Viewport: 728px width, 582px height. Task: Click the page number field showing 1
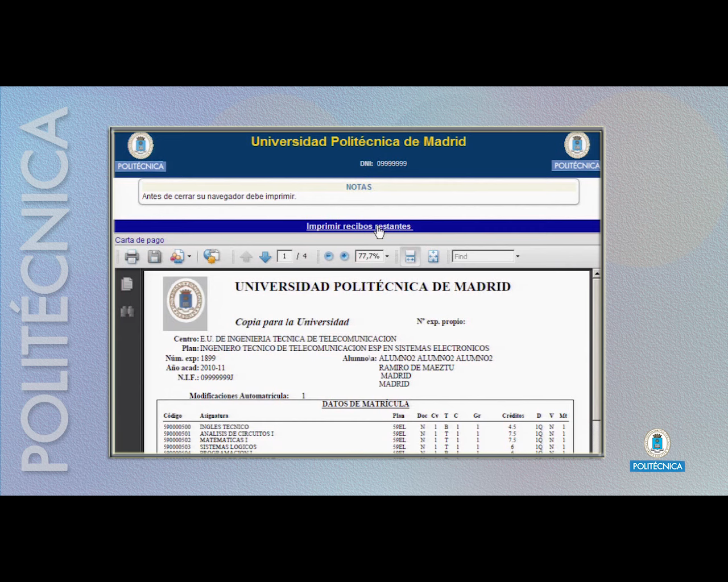click(284, 256)
